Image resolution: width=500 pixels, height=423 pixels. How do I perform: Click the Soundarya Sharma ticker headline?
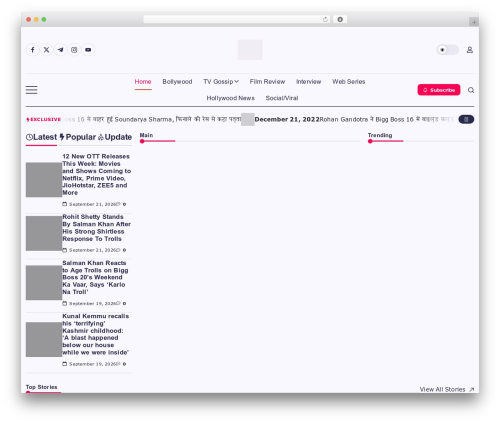coord(152,119)
